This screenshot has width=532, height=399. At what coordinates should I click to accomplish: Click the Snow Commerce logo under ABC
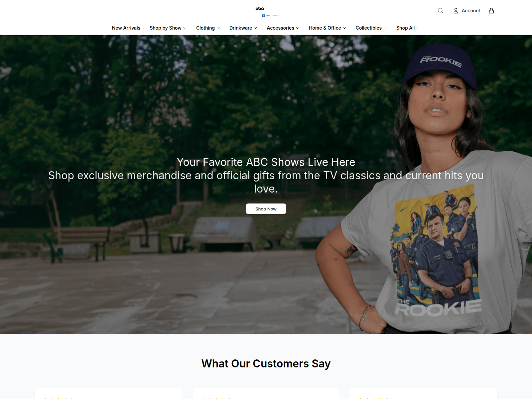tap(270, 15)
